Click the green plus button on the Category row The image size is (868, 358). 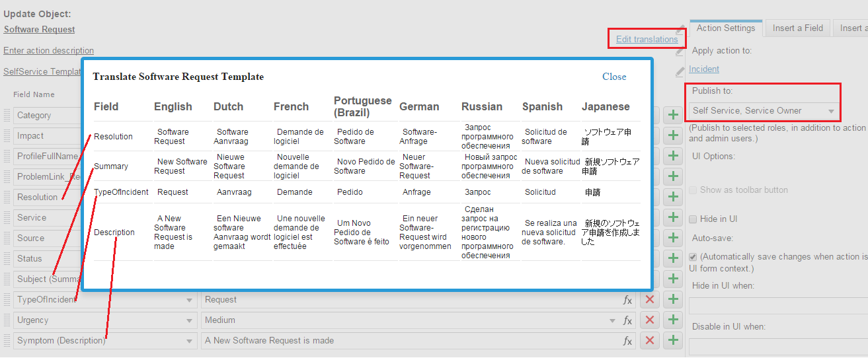click(x=673, y=115)
